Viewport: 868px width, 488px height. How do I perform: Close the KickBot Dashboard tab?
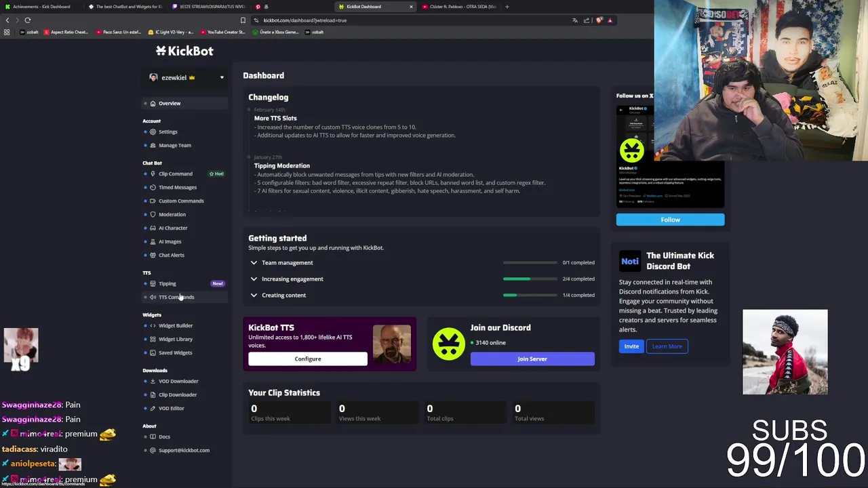[x=411, y=7]
